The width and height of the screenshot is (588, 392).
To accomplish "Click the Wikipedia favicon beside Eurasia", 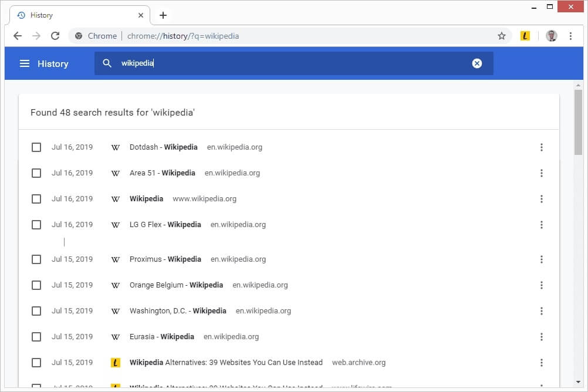I will pyautogui.click(x=116, y=337).
